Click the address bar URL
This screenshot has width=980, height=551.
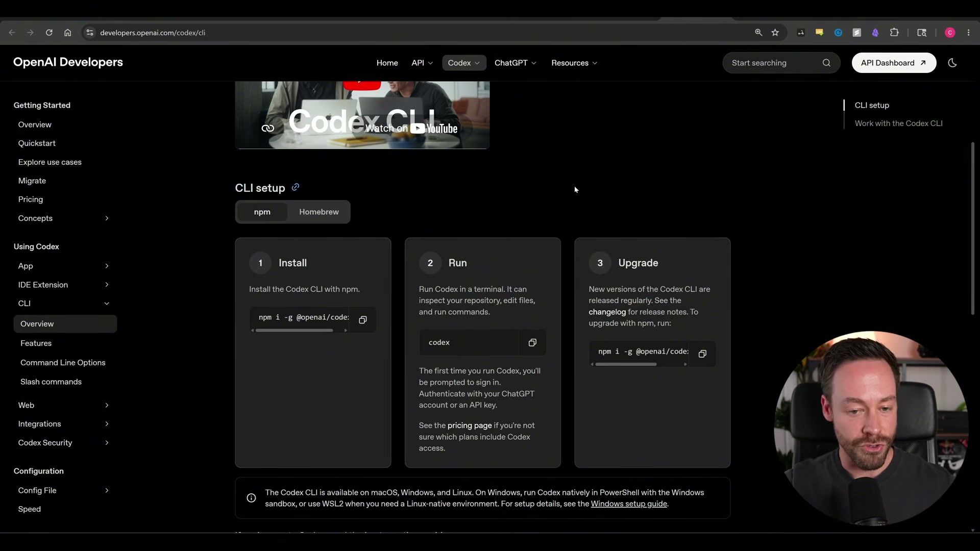[x=153, y=33]
